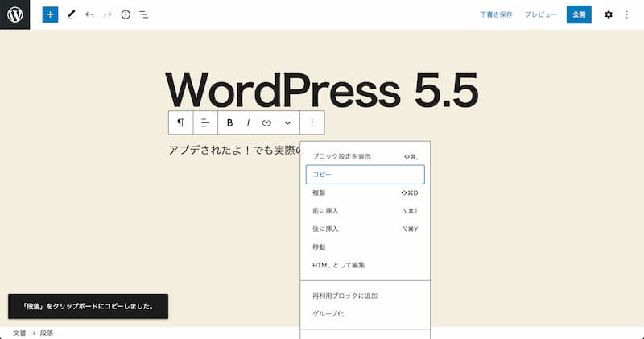Redo the last action

(x=108, y=14)
